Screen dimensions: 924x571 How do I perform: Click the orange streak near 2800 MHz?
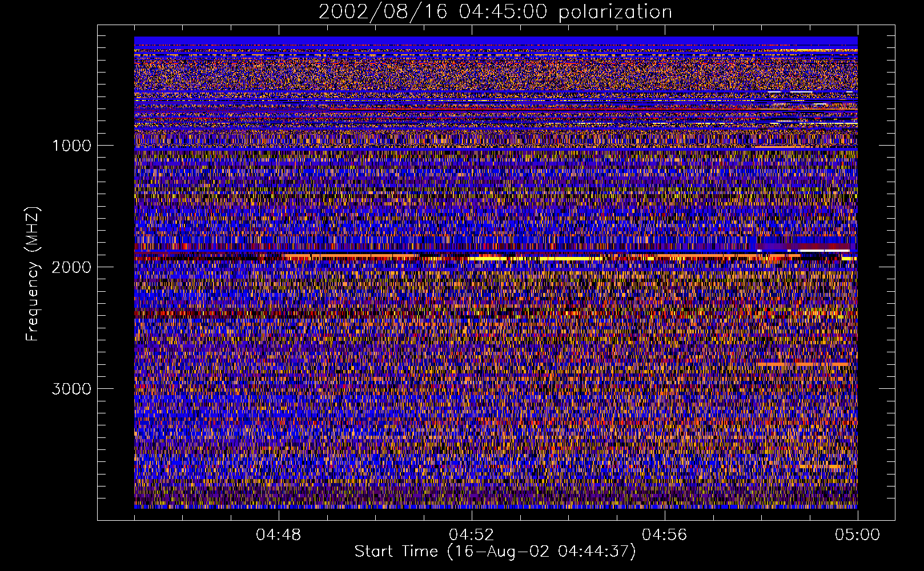point(804,364)
